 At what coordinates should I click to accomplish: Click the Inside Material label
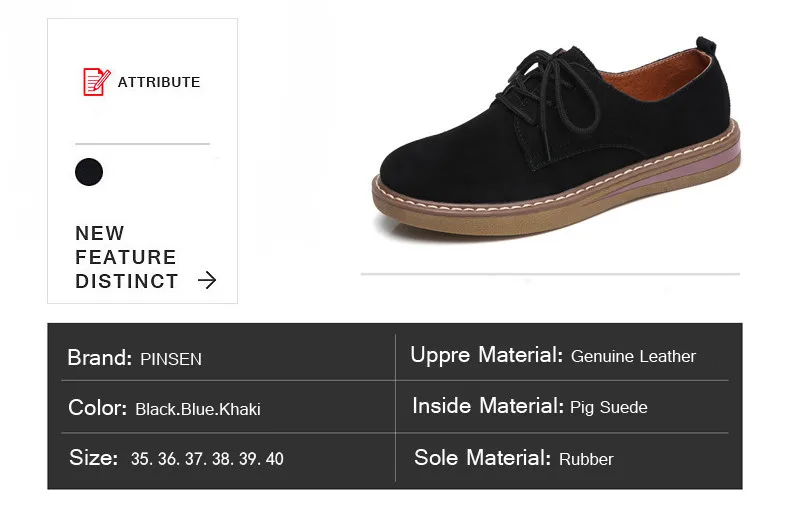(488, 406)
